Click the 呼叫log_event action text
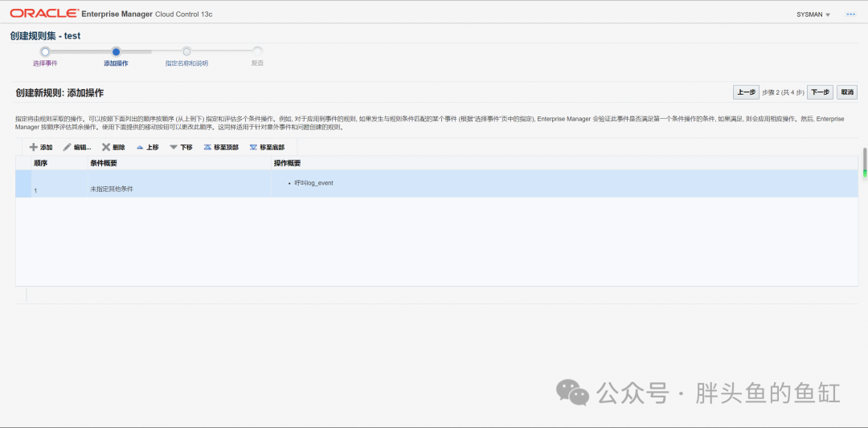 pyautogui.click(x=314, y=182)
